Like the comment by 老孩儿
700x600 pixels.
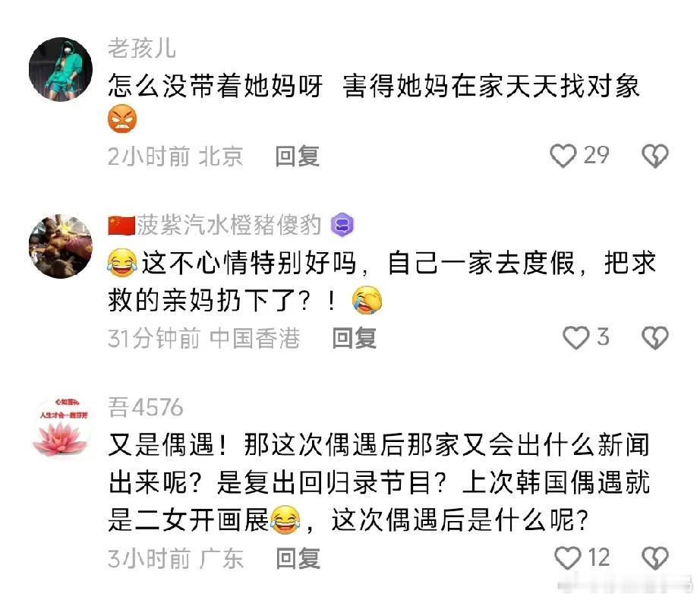563,156
